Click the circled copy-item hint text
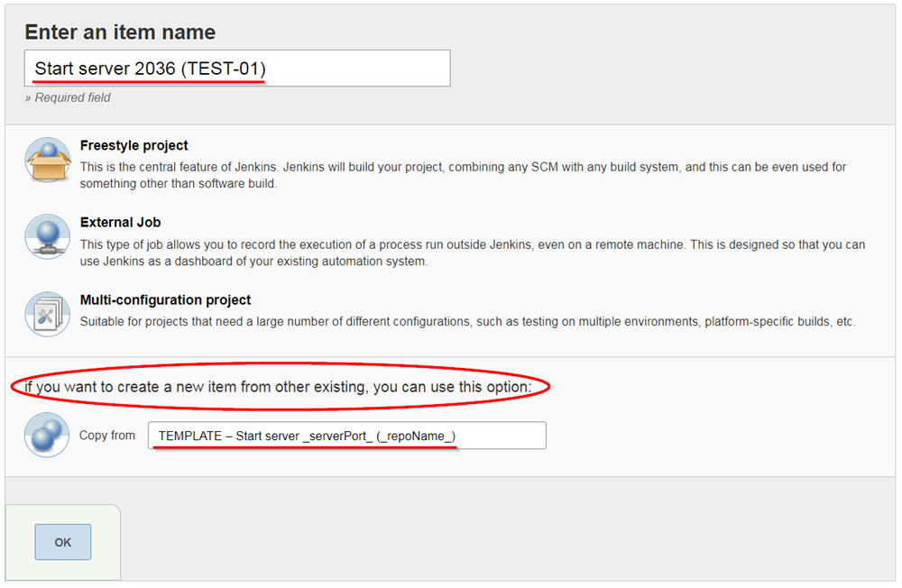Viewport: 902px width, 588px height. (280, 387)
